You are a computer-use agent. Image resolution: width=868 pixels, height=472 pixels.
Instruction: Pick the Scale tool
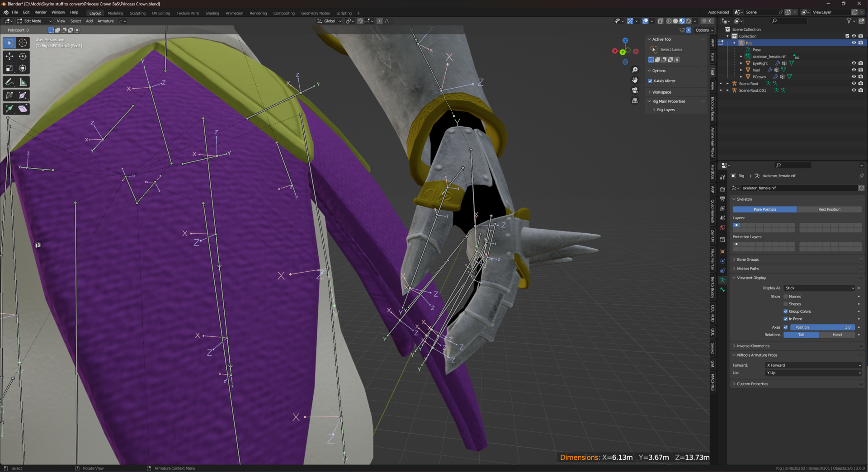coord(9,68)
